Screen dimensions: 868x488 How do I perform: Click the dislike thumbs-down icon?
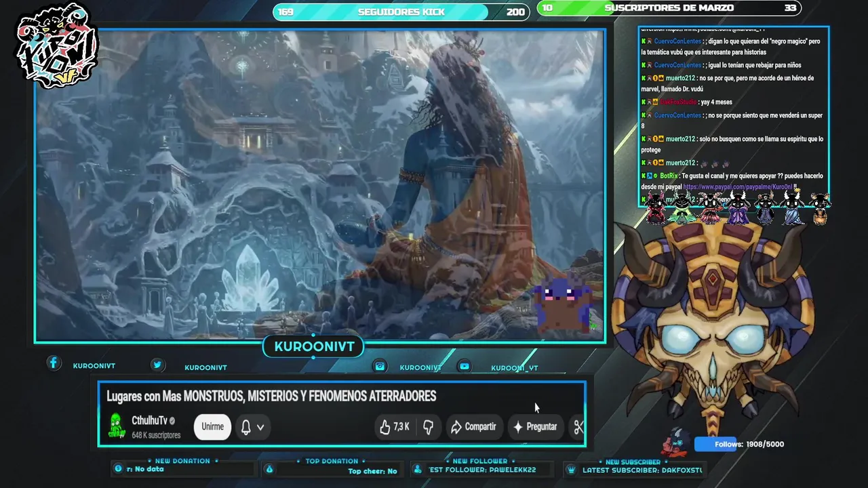(428, 427)
